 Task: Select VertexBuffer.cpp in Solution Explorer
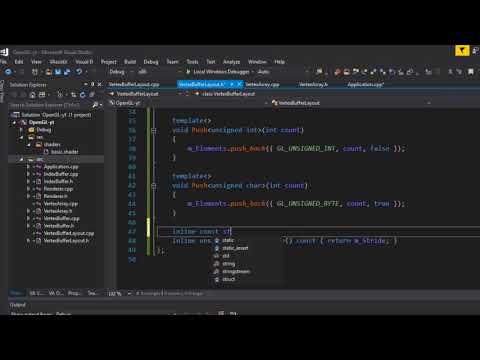tap(62, 219)
